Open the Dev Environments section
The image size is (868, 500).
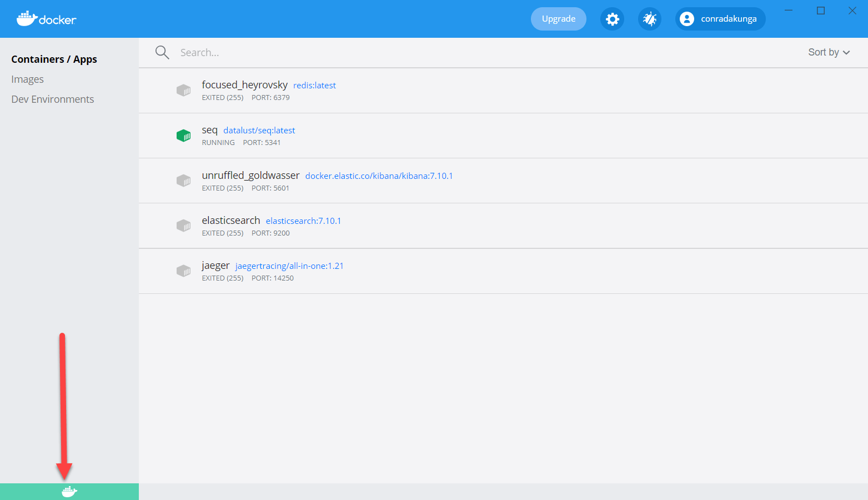point(53,99)
